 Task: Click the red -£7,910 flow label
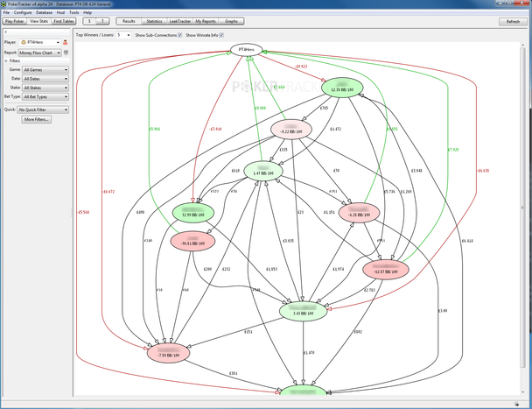(x=215, y=129)
